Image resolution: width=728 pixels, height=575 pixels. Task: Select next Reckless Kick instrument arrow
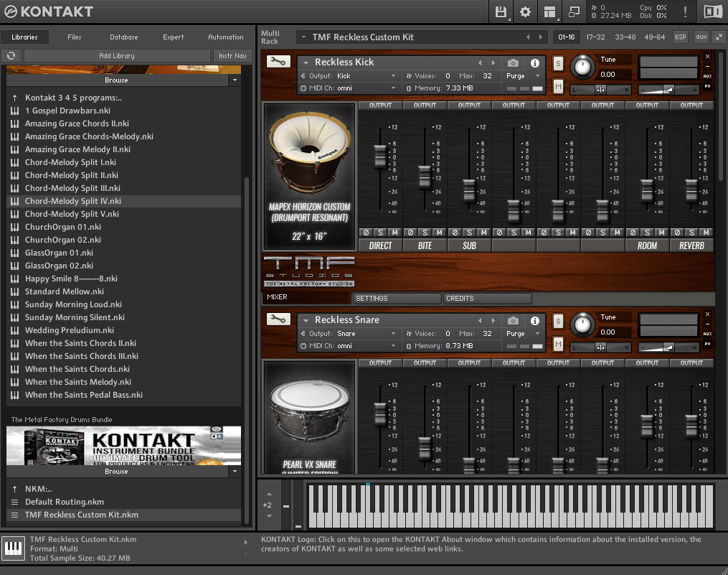(493, 62)
